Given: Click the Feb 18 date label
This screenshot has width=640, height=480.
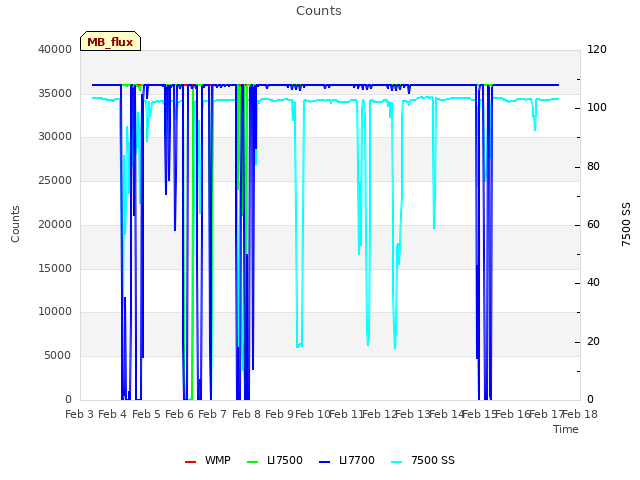Looking at the screenshot, I should click(x=580, y=414).
